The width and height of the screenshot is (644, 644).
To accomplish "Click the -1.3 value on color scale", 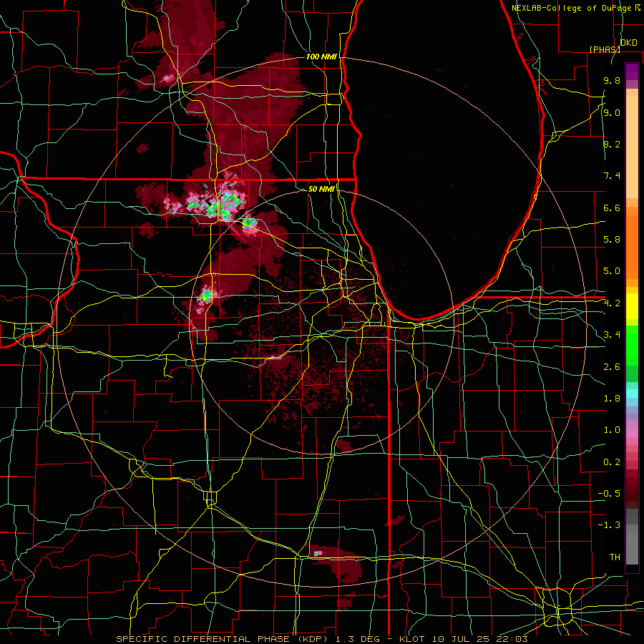I will [x=609, y=525].
